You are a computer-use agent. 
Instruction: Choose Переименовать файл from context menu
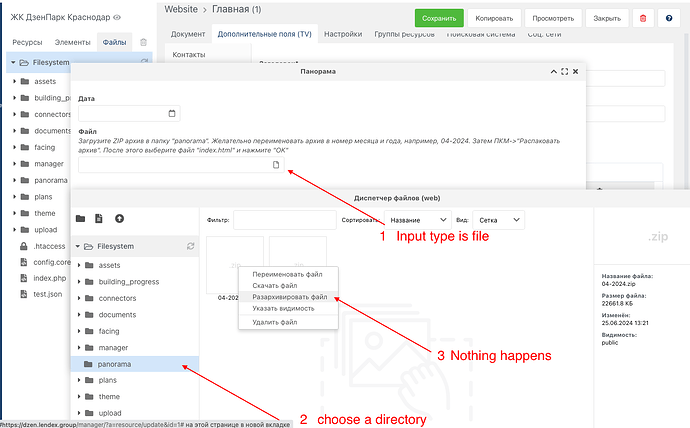(x=288, y=274)
